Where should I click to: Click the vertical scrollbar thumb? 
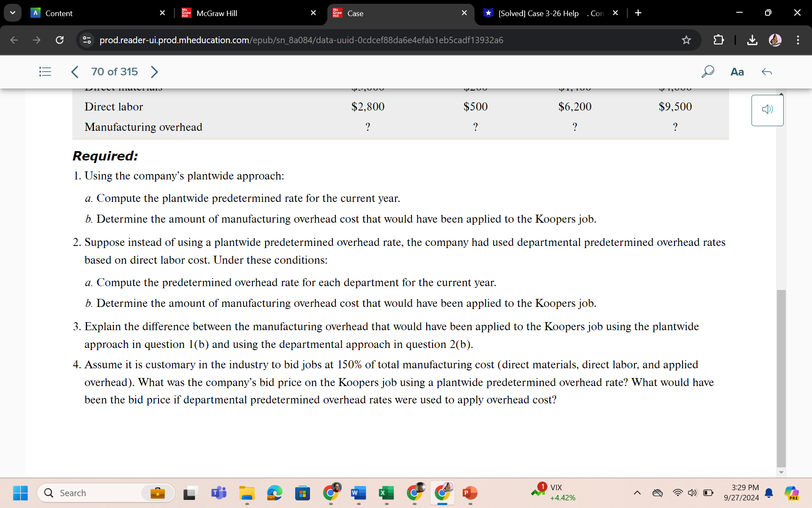click(780, 377)
